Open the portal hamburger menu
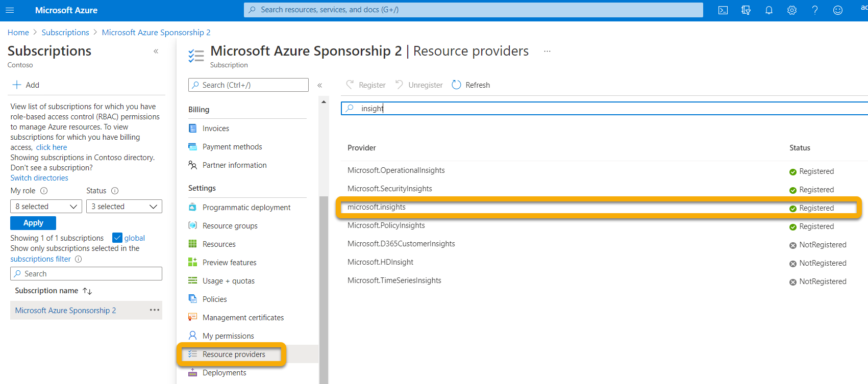The image size is (868, 384). point(10,10)
